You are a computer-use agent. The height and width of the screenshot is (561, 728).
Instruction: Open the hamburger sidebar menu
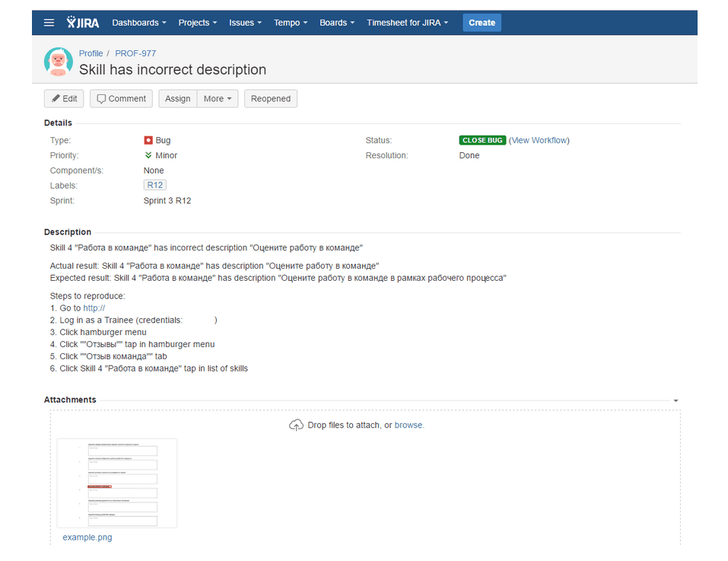point(49,23)
